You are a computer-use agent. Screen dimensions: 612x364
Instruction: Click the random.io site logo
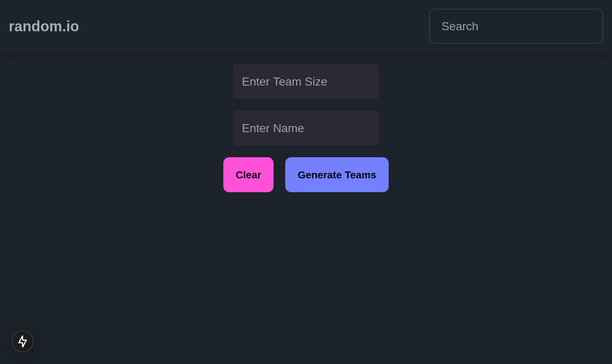tap(44, 26)
